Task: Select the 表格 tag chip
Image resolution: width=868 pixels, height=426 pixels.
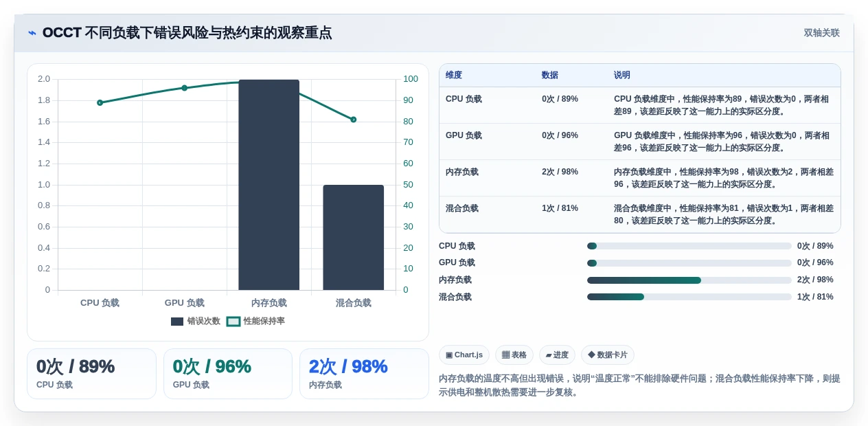Action: pos(514,355)
